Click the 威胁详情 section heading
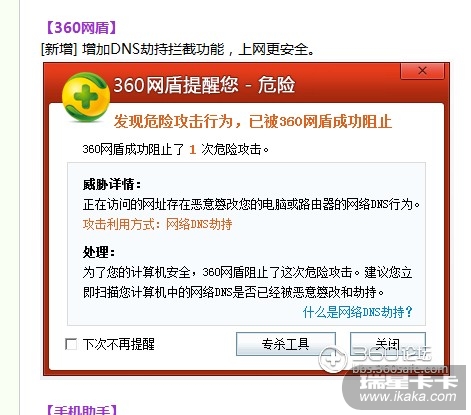The image size is (471, 415). pos(112,184)
